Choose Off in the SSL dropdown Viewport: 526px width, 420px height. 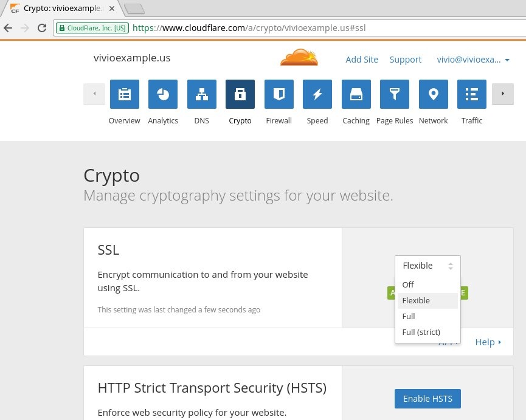[427, 284]
